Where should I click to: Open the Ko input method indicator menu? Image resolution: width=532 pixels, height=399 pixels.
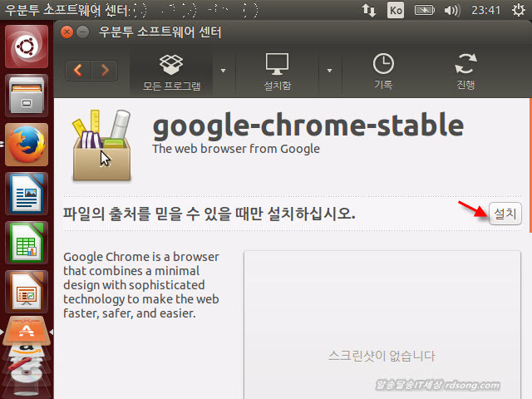[x=397, y=11]
